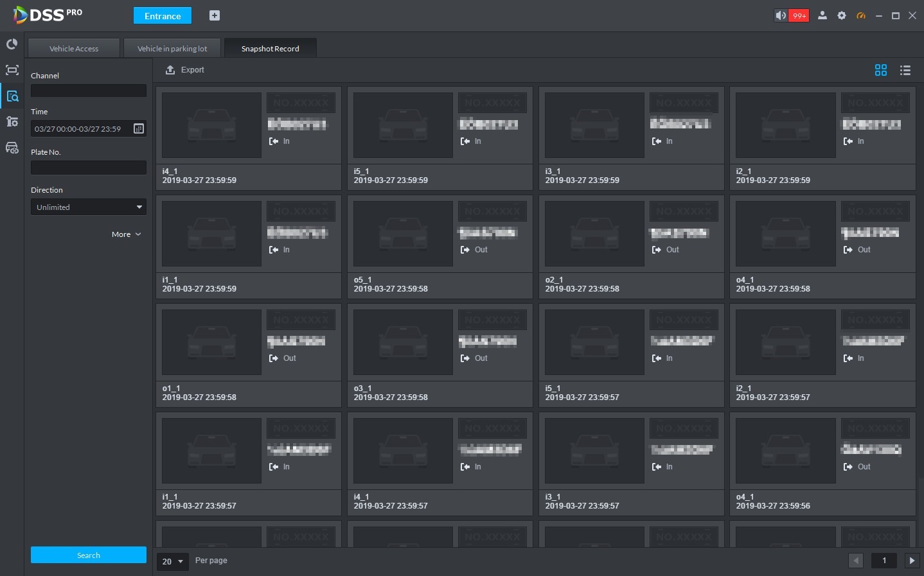Click the NO.XXXXX plate placeholder on o3_1 card
The width and height of the screenshot is (924, 576).
492,320
